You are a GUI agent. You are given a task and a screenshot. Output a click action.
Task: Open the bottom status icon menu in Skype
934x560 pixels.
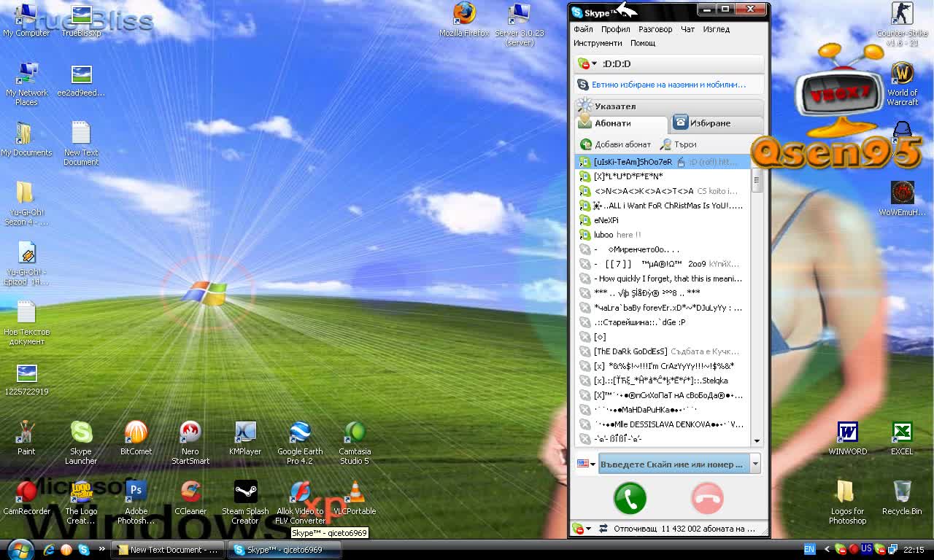point(581,529)
